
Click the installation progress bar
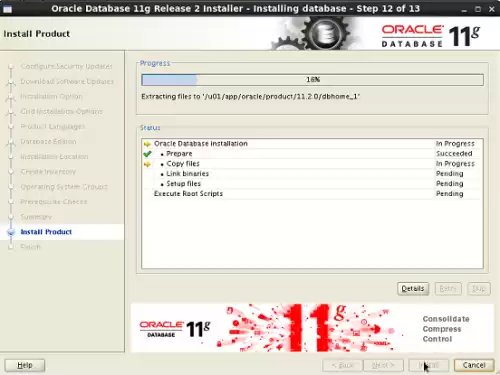pyautogui.click(x=312, y=80)
